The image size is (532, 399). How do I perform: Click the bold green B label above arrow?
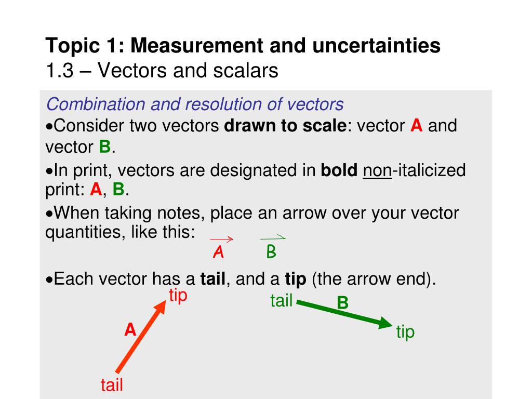tap(343, 303)
